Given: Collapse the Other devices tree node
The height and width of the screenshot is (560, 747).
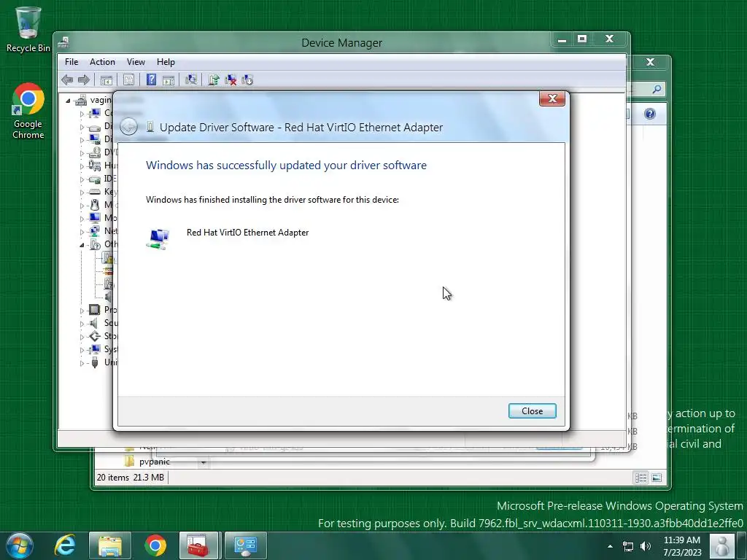Looking at the screenshot, I should pyautogui.click(x=82, y=245).
